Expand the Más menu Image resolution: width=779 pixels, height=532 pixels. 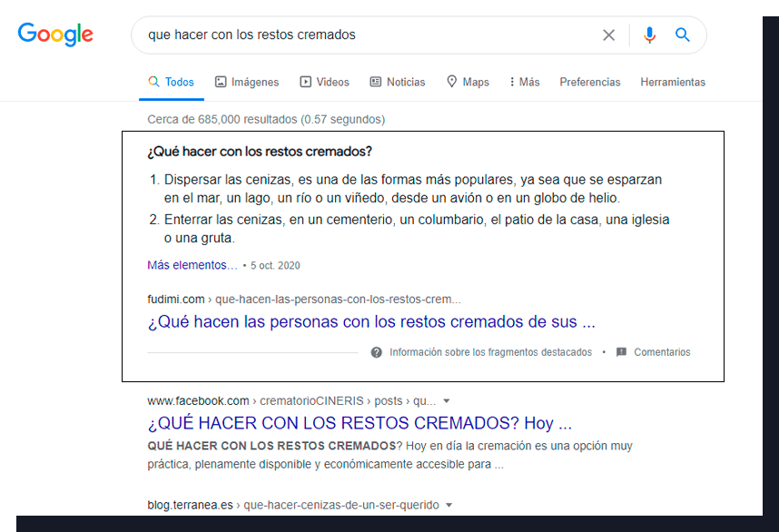point(525,82)
